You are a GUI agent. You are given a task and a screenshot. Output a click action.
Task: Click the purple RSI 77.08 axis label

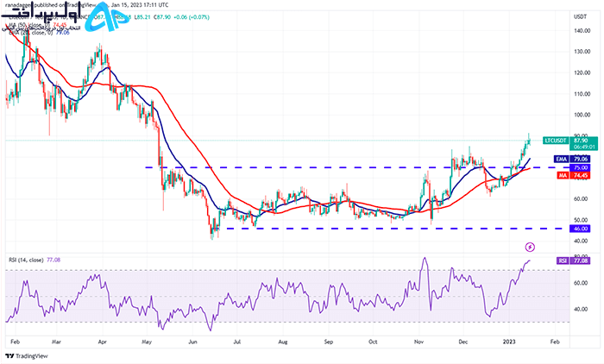click(x=573, y=260)
